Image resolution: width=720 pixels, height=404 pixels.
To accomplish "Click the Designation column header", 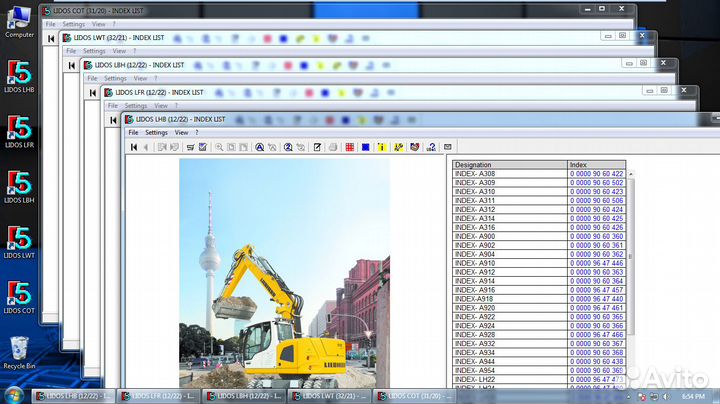I will click(x=510, y=165).
